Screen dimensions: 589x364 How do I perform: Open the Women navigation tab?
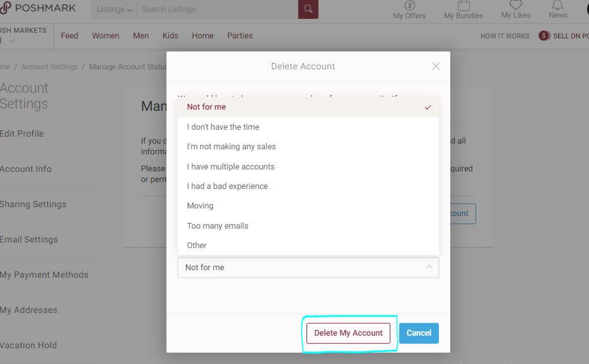[x=105, y=36]
